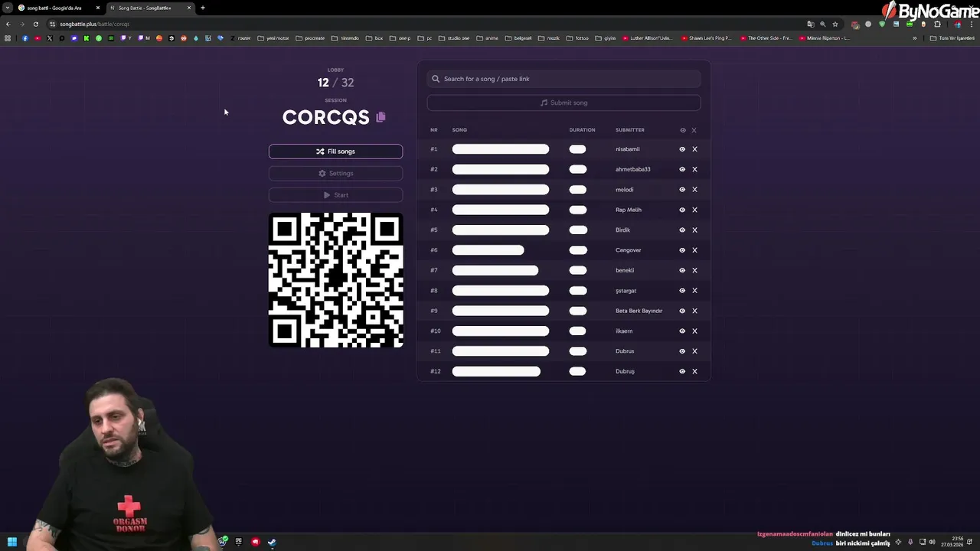The width and height of the screenshot is (980, 551).
Task: Reveal song #6 by Cengover
Action: pos(682,250)
